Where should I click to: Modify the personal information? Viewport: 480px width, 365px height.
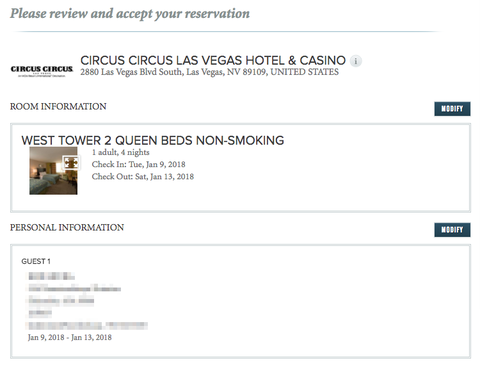(452, 230)
